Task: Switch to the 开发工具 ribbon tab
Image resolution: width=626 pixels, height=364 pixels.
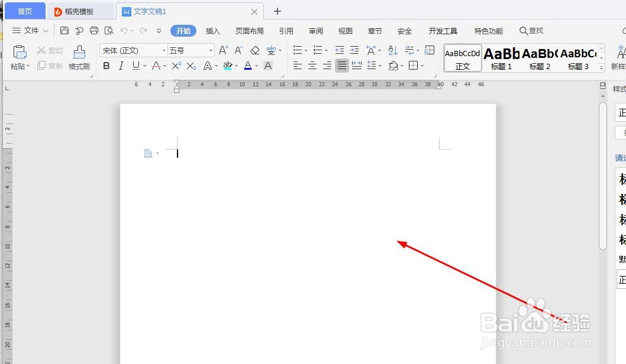Action: pyautogui.click(x=443, y=31)
